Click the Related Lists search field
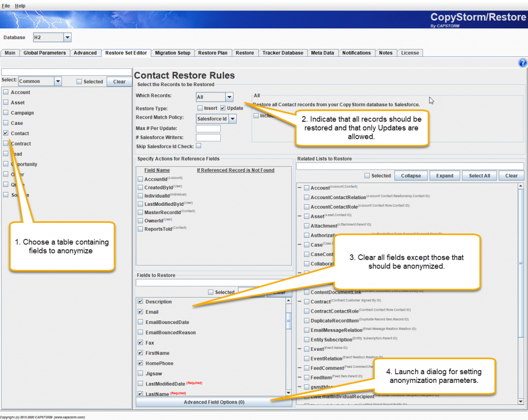 click(410, 166)
